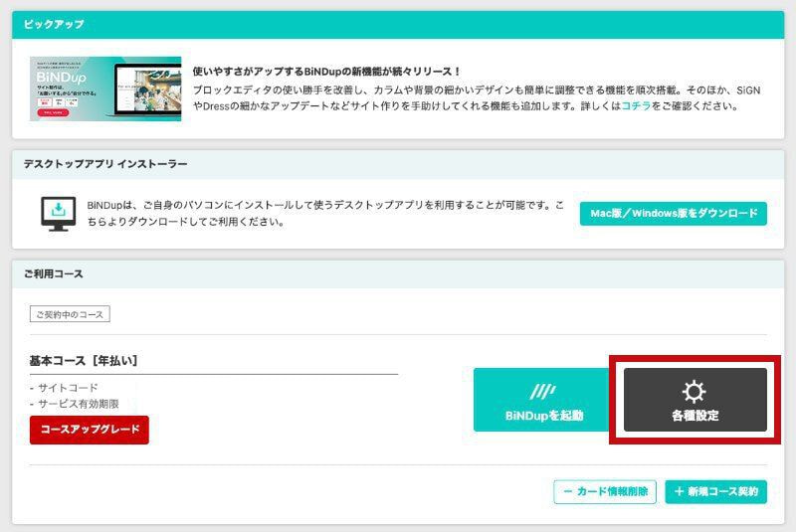Click the gear icon for 各種設定
Screen dimensions: 796x532
pyautogui.click(x=695, y=391)
